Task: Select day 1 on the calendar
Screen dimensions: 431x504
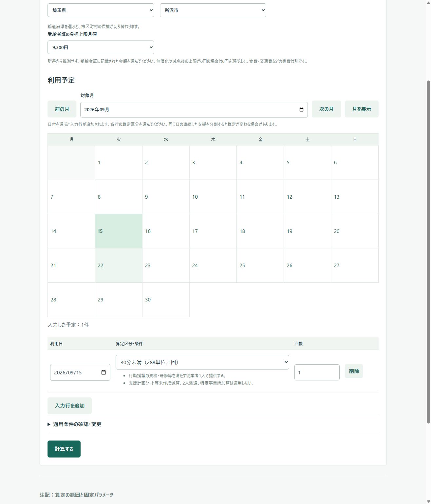Action: [x=119, y=163]
